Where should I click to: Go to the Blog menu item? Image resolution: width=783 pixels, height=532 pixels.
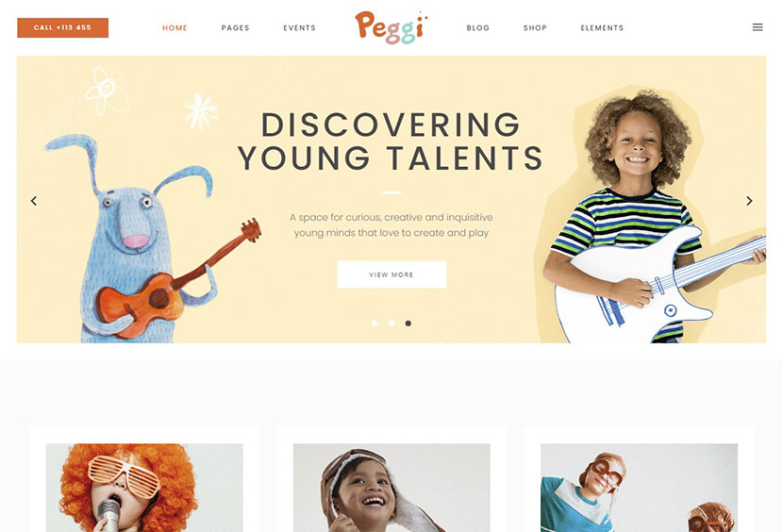pyautogui.click(x=478, y=28)
